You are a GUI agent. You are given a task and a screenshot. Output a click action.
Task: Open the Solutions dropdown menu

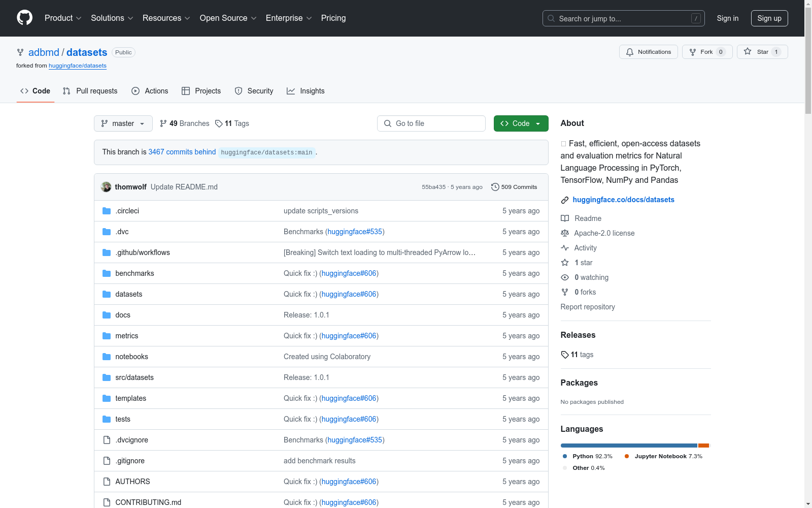[112, 18]
